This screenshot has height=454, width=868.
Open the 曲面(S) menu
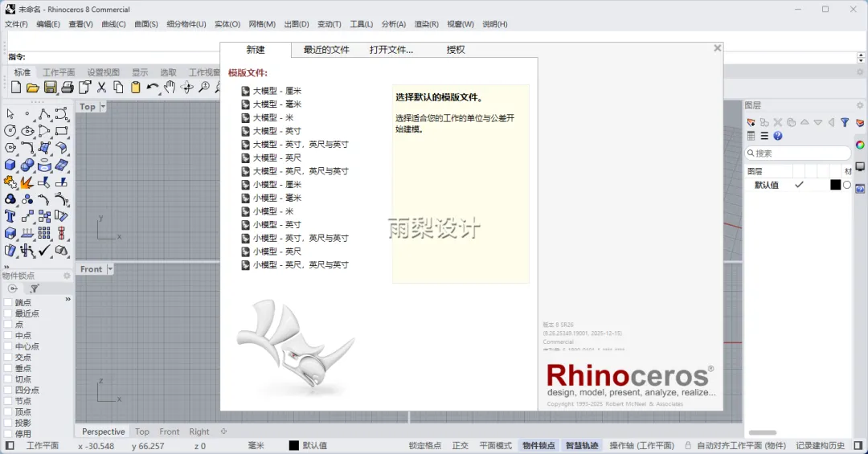click(146, 24)
